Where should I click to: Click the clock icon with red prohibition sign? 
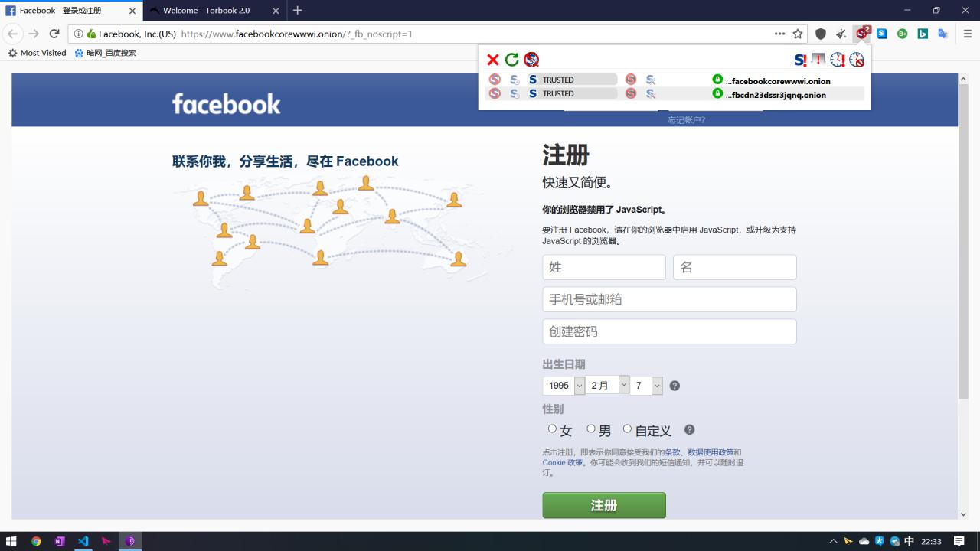coord(857,60)
